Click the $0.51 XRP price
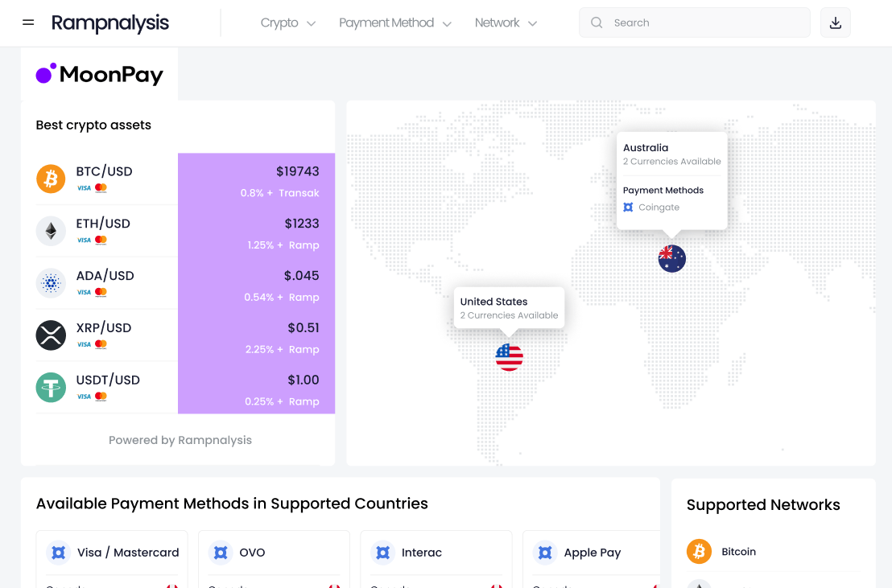 coord(304,328)
